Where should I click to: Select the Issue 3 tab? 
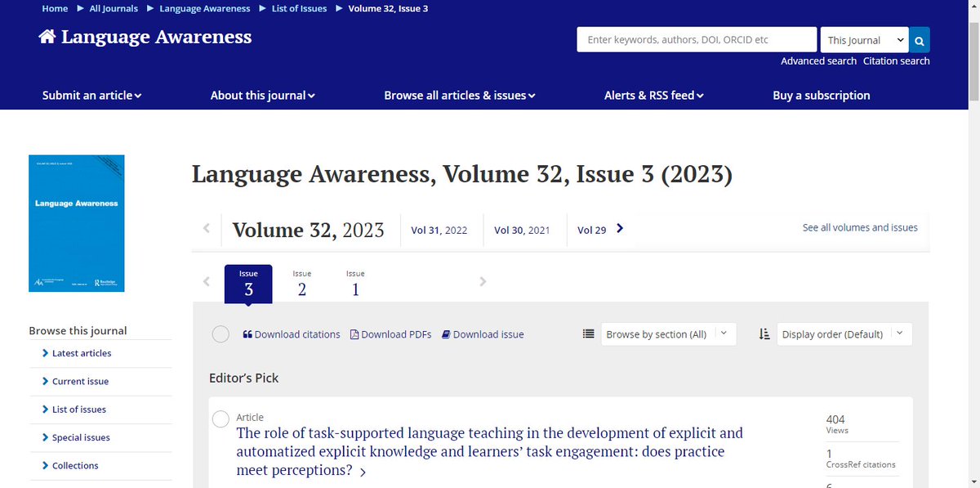click(248, 284)
